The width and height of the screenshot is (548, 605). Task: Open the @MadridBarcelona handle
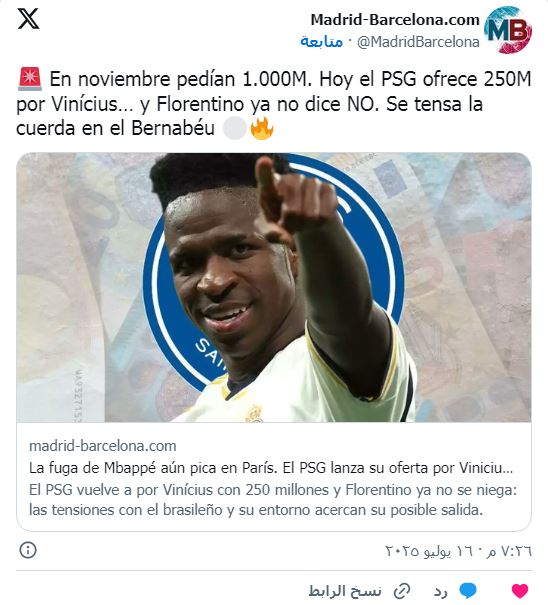(x=418, y=42)
